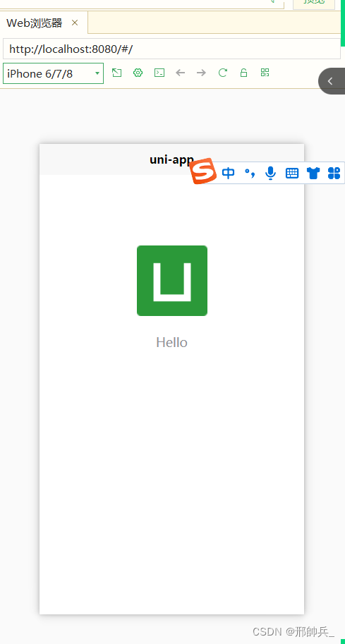
Task: Go forward with the right arrow
Action: point(201,73)
